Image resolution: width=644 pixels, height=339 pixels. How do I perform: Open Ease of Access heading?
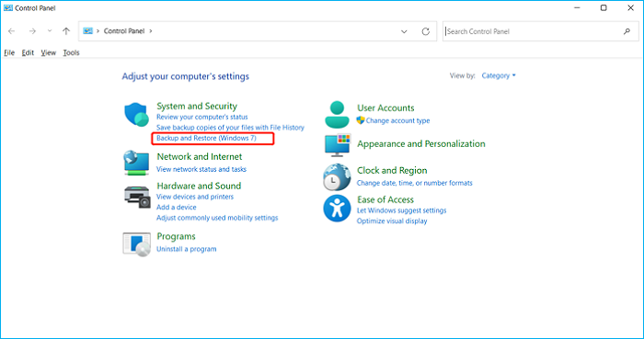(x=385, y=199)
